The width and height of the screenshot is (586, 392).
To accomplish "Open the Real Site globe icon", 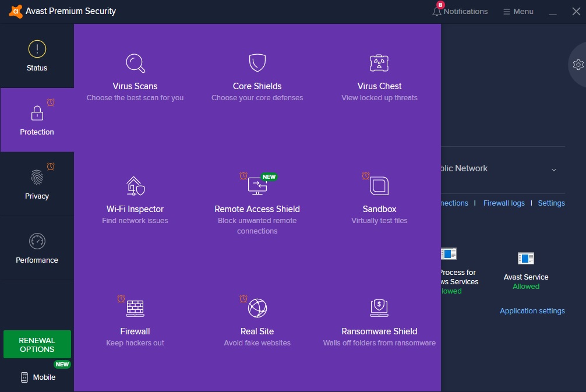I will [x=257, y=308].
